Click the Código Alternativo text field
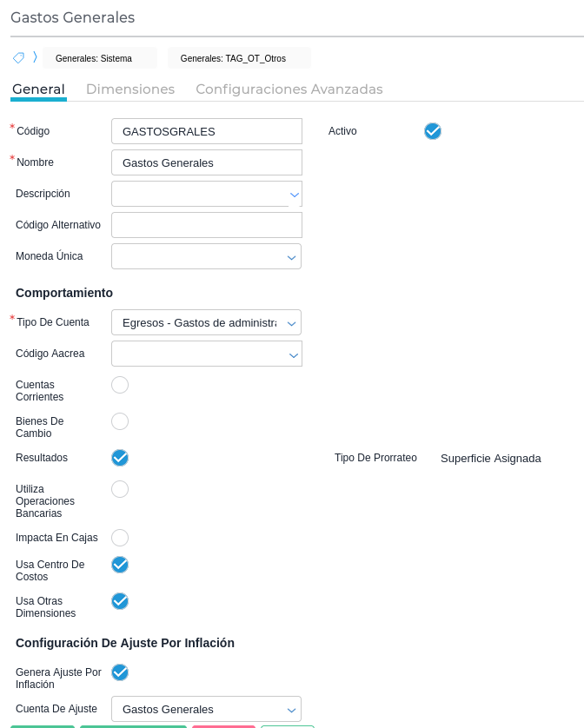584x728 pixels. click(207, 225)
